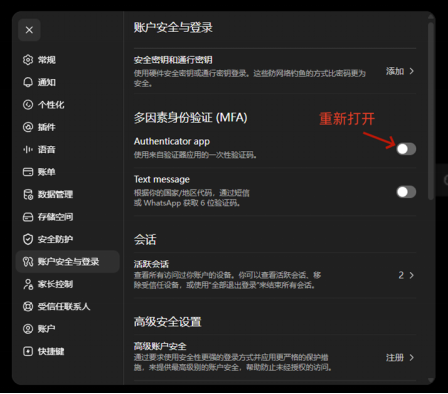Open active sessions count 2

coord(401,275)
